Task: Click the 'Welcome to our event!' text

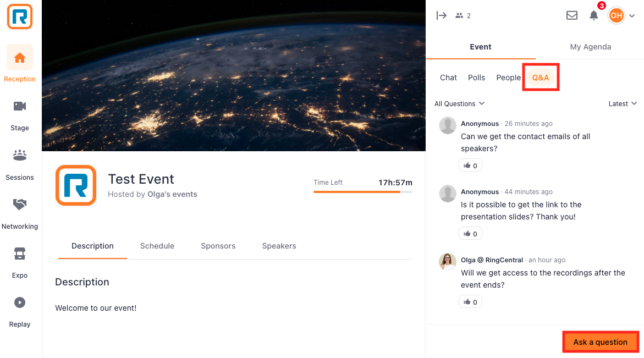Action: 96,308
